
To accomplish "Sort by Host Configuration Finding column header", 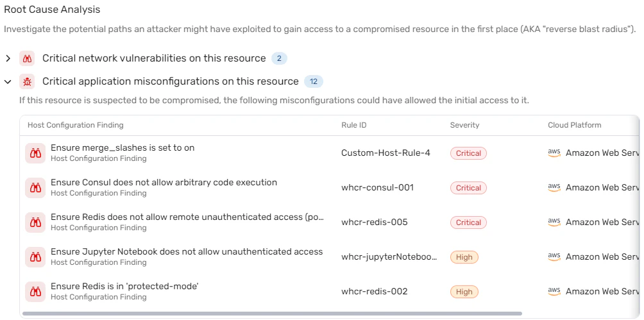I will click(76, 125).
